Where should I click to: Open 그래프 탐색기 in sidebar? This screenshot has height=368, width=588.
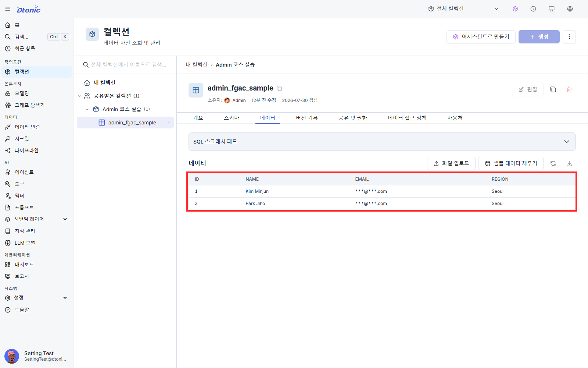(37, 105)
